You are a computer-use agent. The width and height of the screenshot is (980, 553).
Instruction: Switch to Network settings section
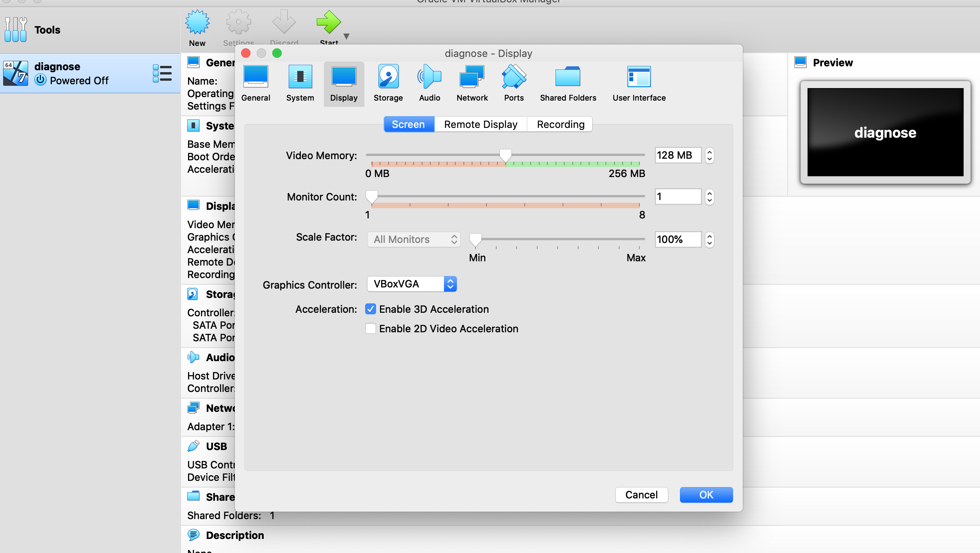coord(472,83)
